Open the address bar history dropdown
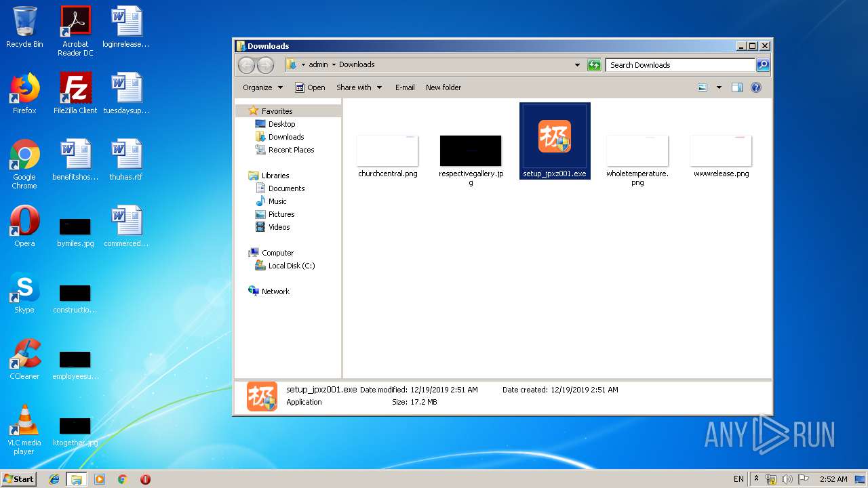The image size is (868, 488). pyautogui.click(x=577, y=65)
